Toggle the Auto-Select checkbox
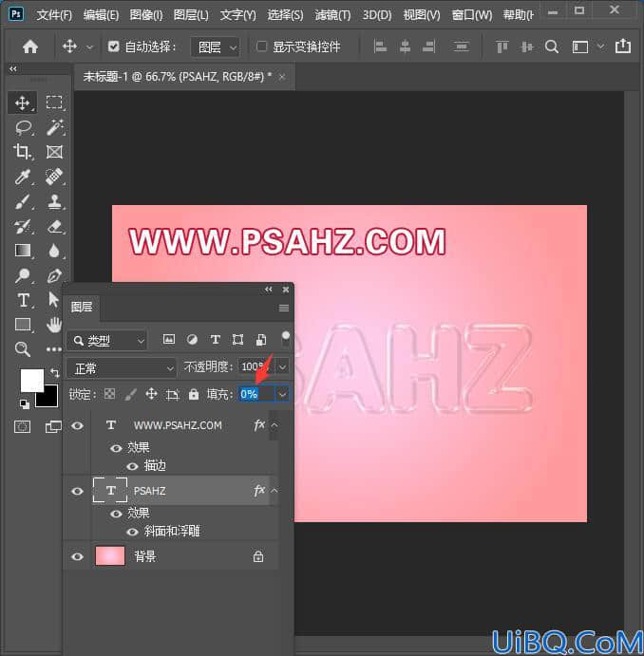644x656 pixels. click(113, 47)
